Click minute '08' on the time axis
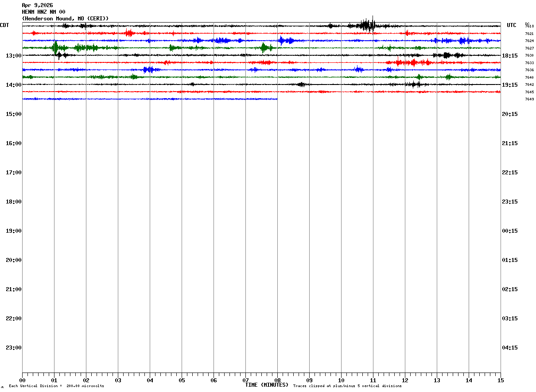 (277, 380)
